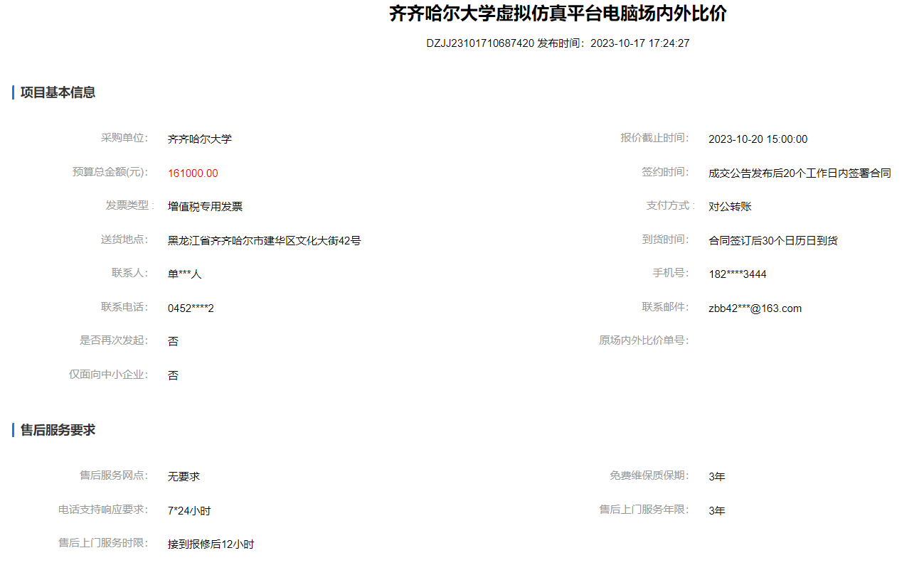Click the invoice type 增值税专用发票
Image resolution: width=924 pixels, height=570 pixels.
(x=205, y=207)
